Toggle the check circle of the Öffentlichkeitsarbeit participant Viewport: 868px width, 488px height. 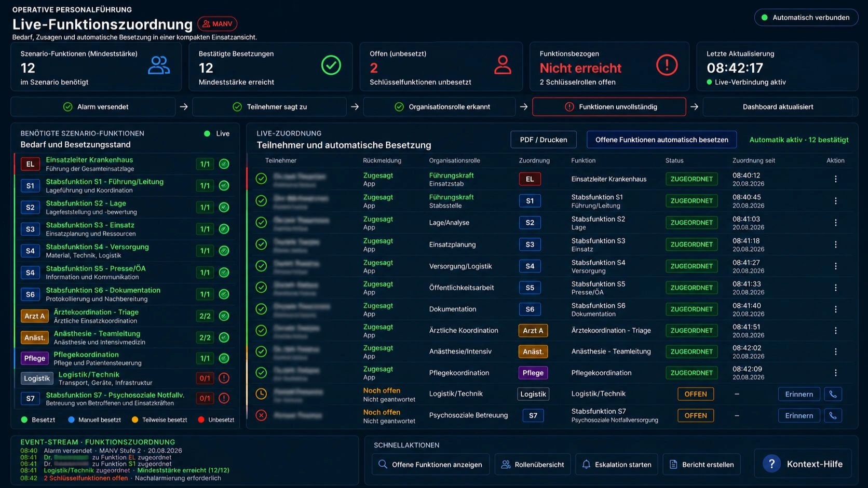261,287
